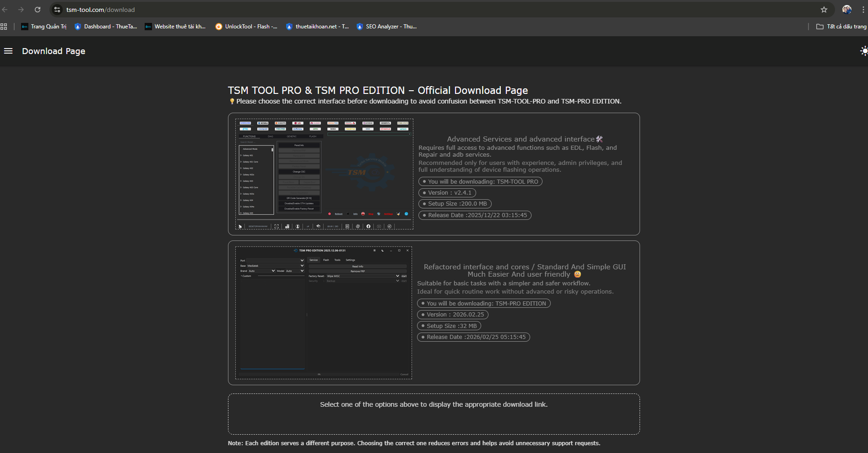Viewport: 868px width, 453px height.
Task: Open the Chrome profile avatar
Action: click(x=847, y=10)
